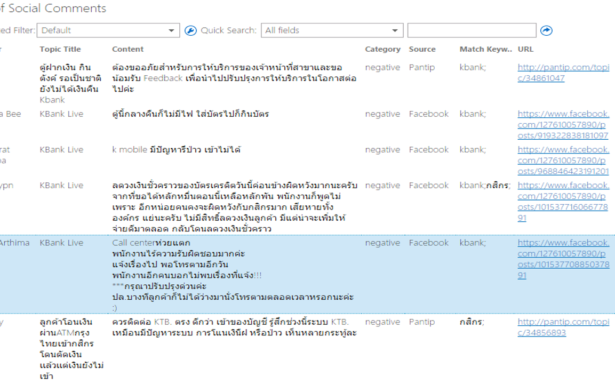Viewport: 615px width, 384px height.
Task: Open the All fields quick search dropdown
Action: pos(332,31)
